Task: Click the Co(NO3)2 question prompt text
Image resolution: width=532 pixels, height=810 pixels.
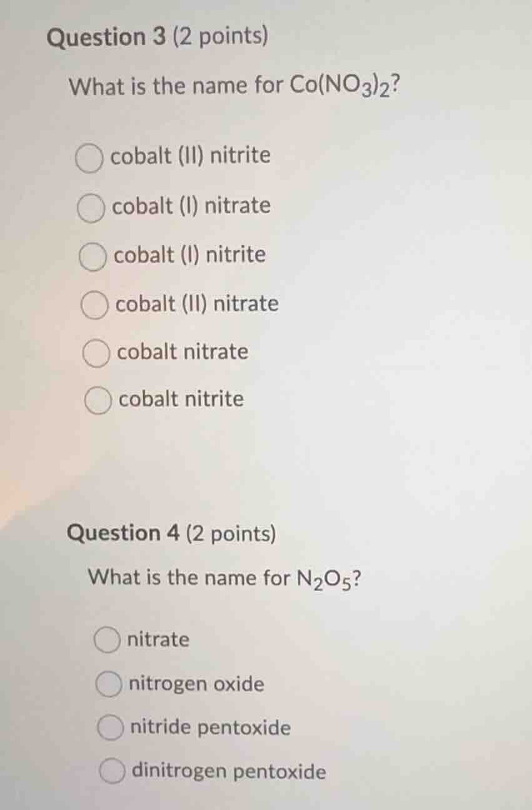Action: coord(236,87)
